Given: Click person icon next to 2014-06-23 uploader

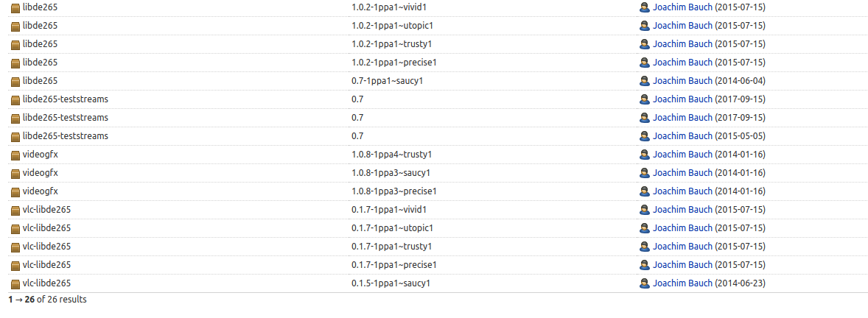Looking at the screenshot, I should (644, 283).
